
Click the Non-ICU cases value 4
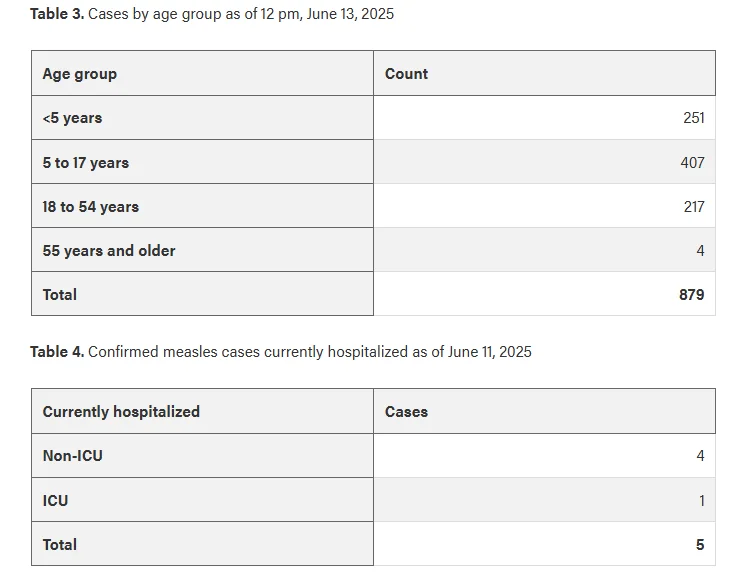click(700, 456)
